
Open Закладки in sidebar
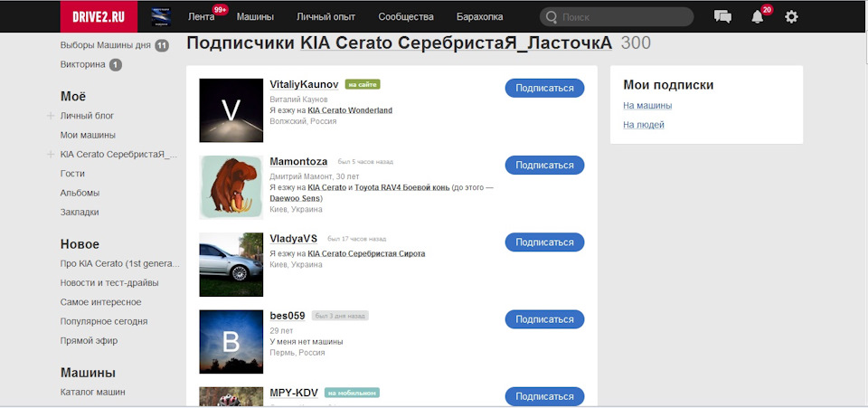click(80, 212)
